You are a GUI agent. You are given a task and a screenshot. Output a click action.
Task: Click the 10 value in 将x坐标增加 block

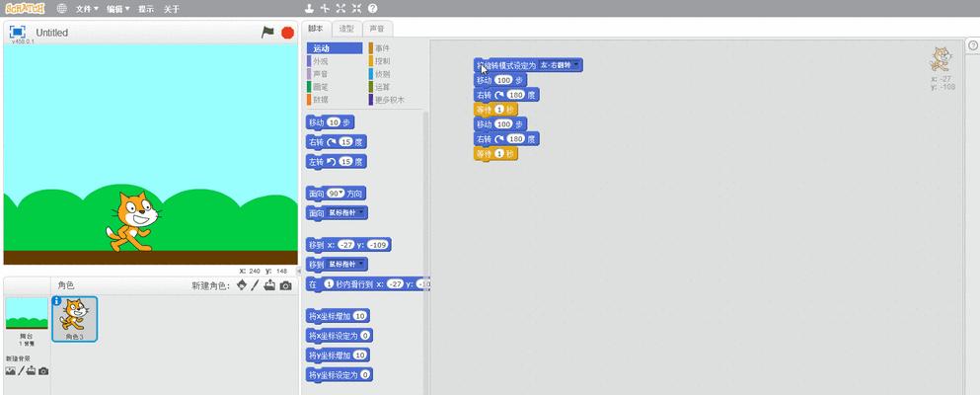360,316
